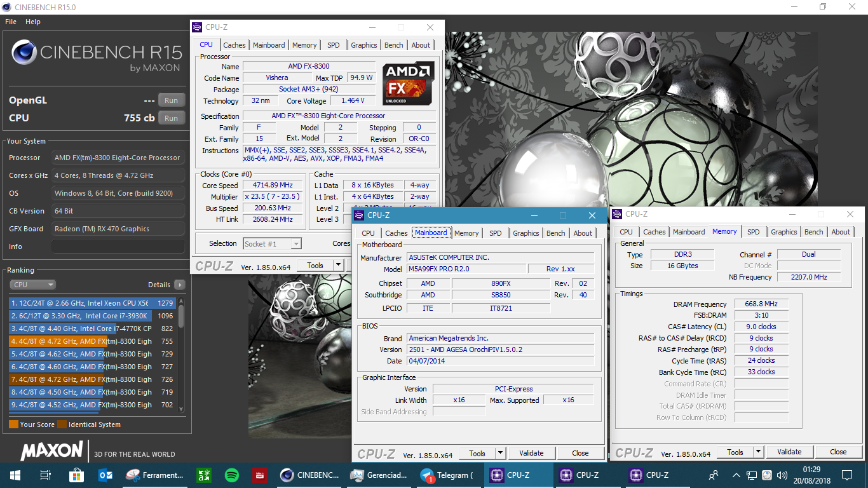Click the CPU-Z icon in Memory window title
Screen dimensions: 868x488
(x=618, y=214)
